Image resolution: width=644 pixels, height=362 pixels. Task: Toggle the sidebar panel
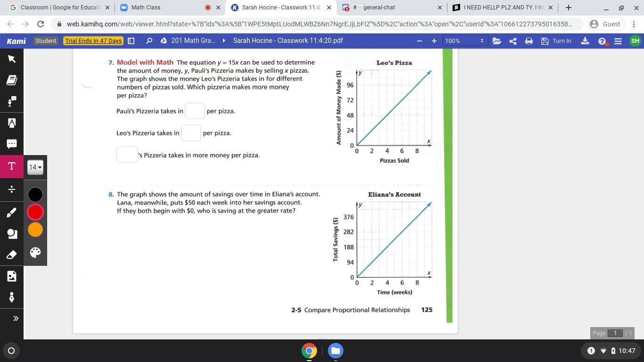[131, 41]
